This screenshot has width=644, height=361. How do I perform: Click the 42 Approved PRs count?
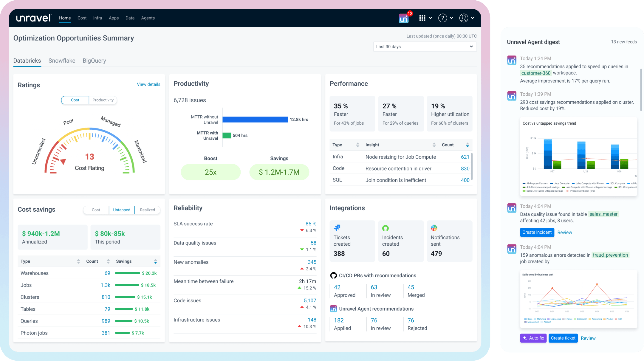pyautogui.click(x=337, y=287)
